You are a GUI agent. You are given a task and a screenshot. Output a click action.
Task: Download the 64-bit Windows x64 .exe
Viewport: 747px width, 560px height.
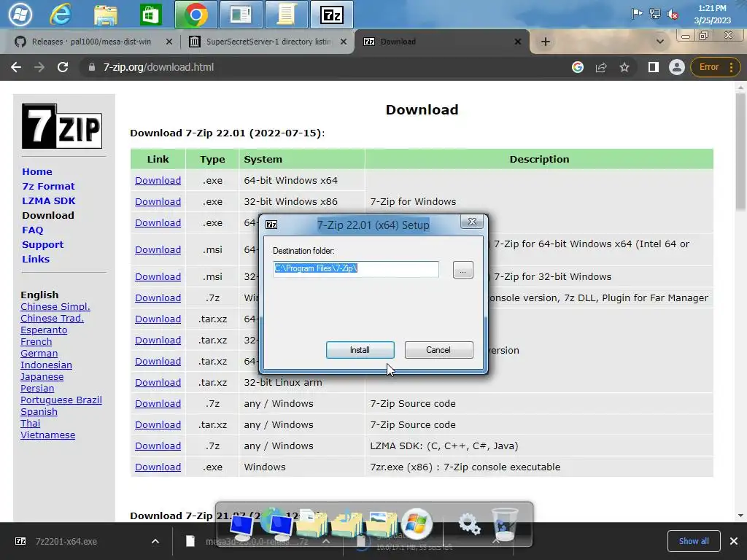(158, 181)
